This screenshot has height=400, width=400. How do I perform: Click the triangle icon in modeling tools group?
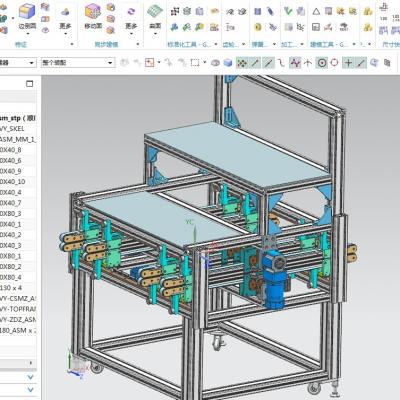click(x=316, y=12)
